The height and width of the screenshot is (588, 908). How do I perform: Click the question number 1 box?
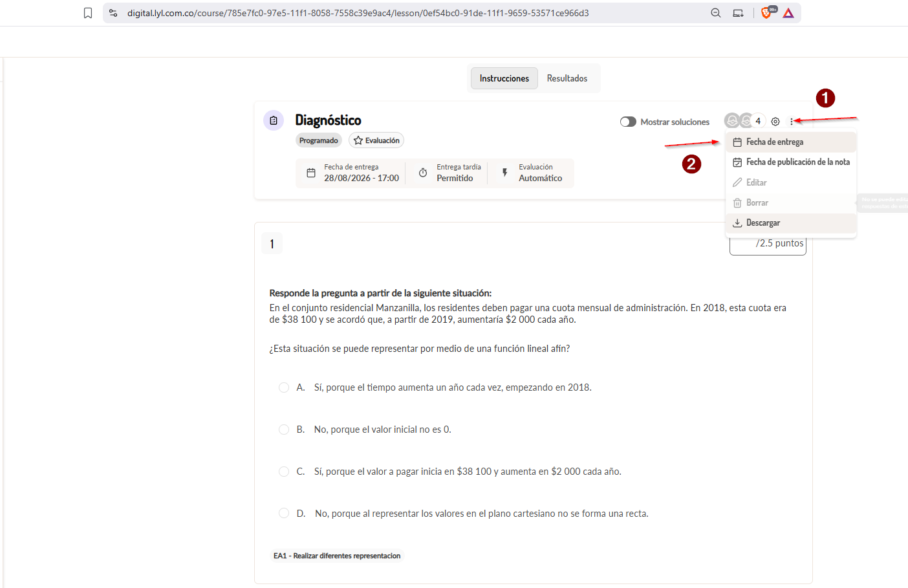[x=272, y=244]
